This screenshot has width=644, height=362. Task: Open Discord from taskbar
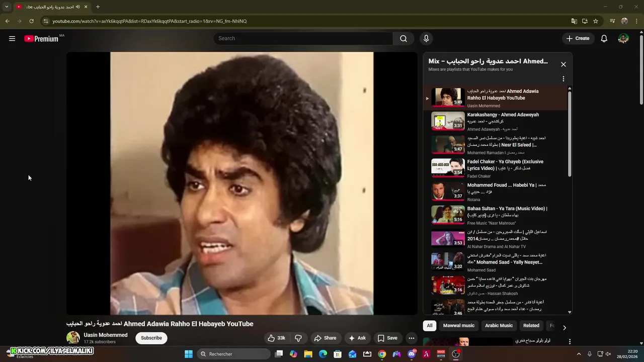(x=412, y=354)
